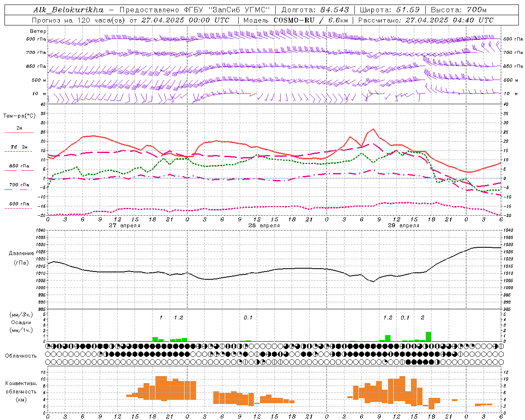Click the Давление pressure chart label

point(21,253)
